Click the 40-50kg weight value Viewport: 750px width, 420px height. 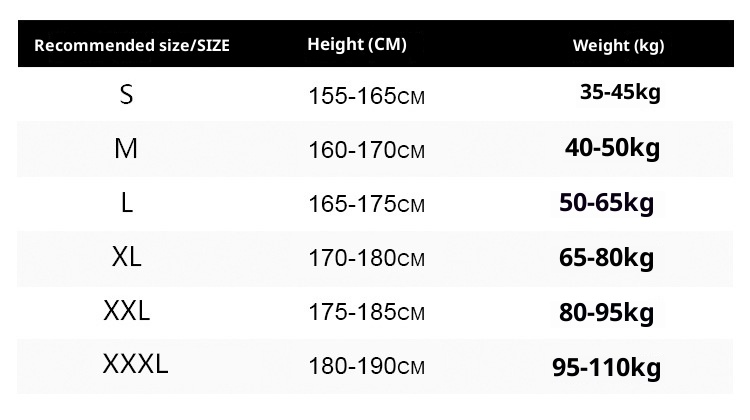click(x=612, y=148)
